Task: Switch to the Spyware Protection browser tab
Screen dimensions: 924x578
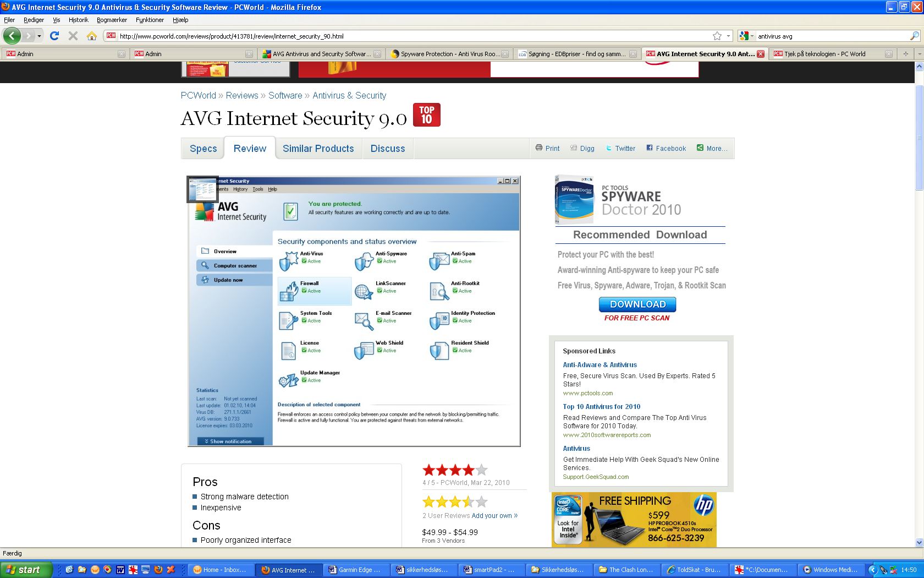Action: pyautogui.click(x=449, y=54)
